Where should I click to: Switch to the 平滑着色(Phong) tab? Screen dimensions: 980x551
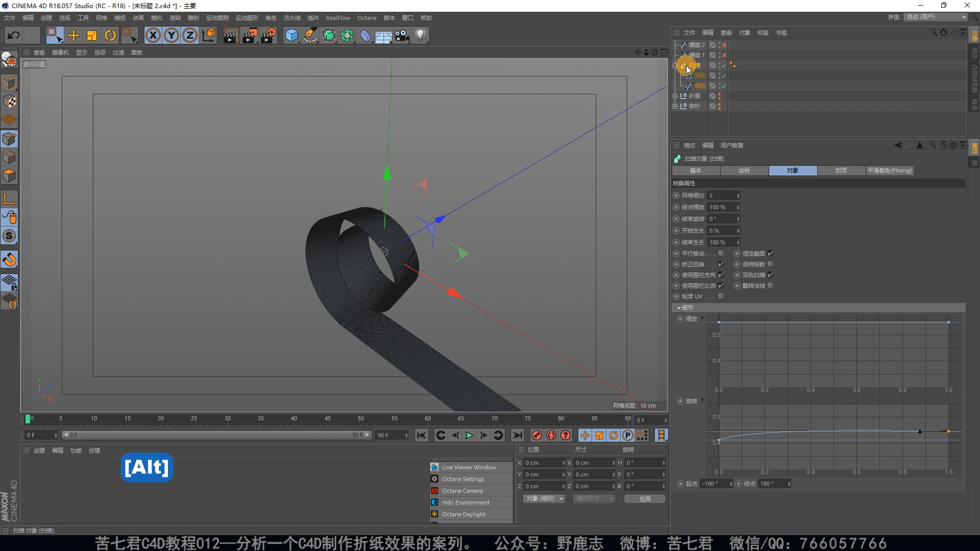(x=890, y=170)
